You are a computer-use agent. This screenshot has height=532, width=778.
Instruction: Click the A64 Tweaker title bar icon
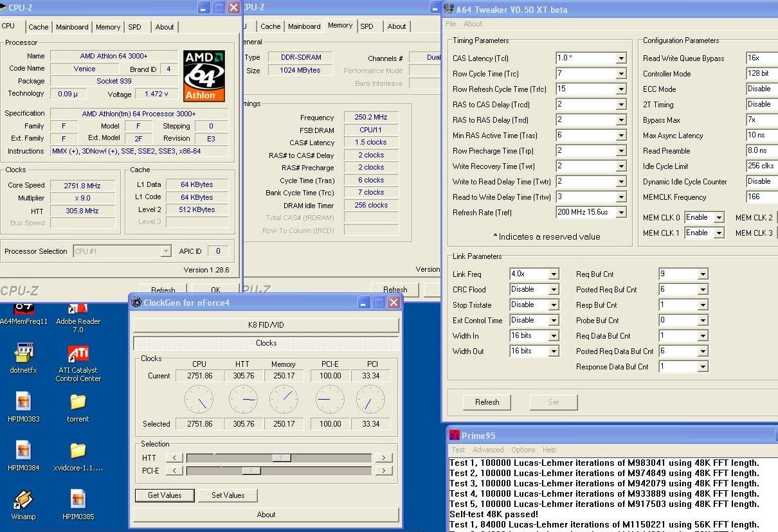(x=448, y=9)
